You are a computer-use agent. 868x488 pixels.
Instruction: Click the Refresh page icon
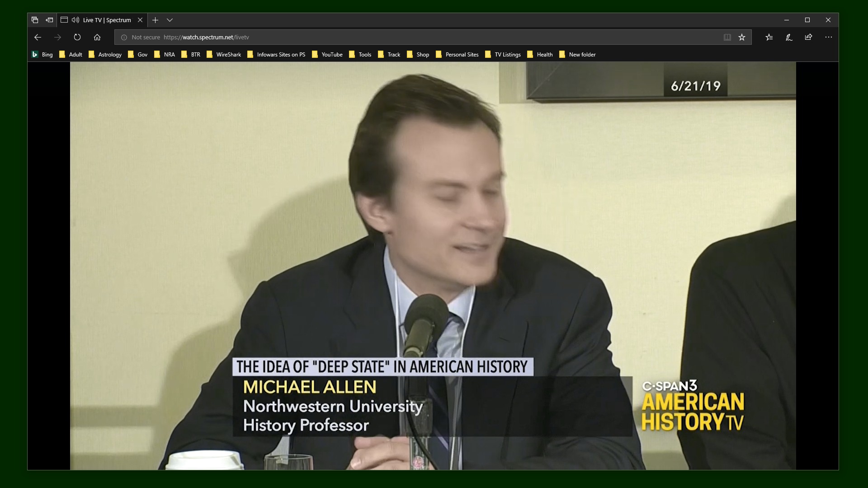click(x=77, y=38)
